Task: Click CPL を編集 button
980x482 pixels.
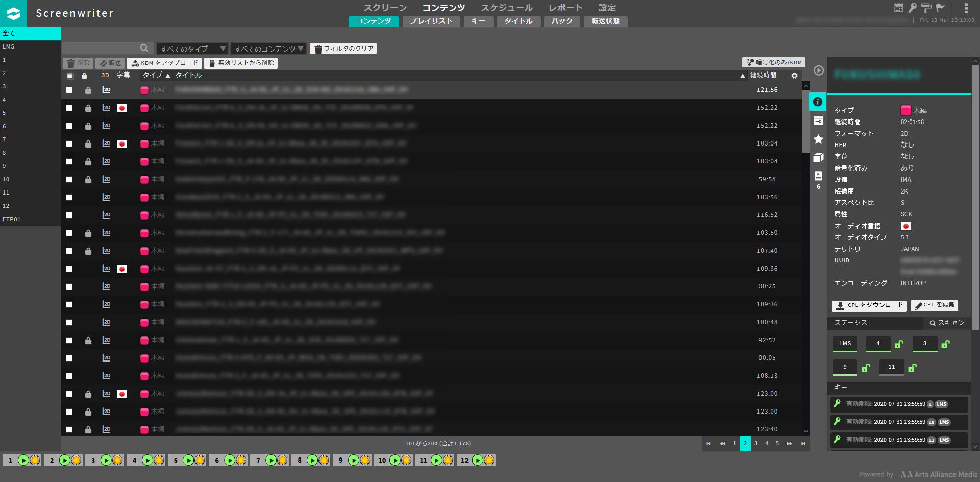Action: [934, 305]
